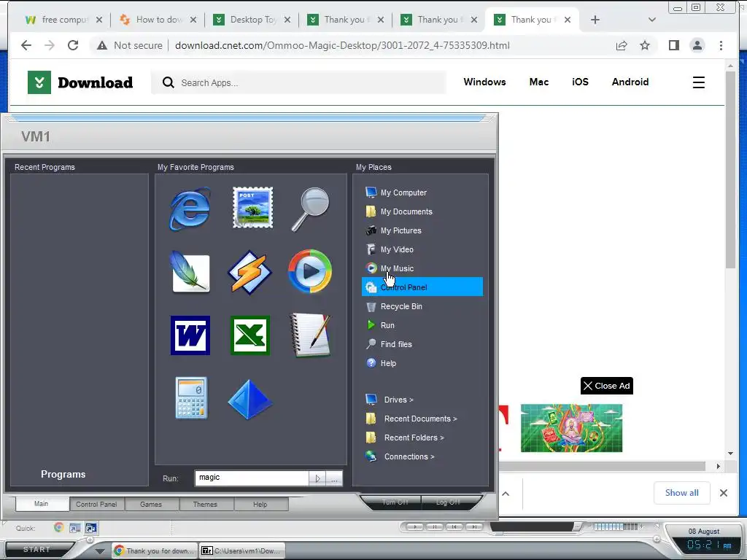Open Microsoft Word favorite icon
The image size is (747, 560).
tap(190, 335)
